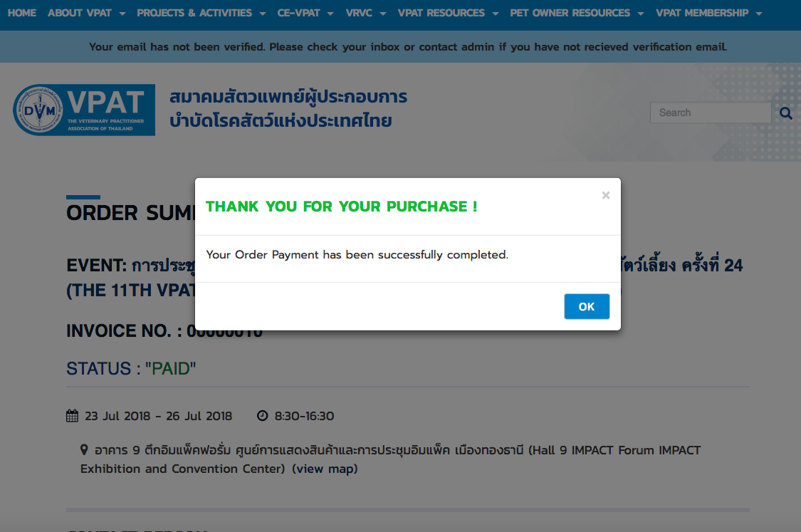The height and width of the screenshot is (532, 801).
Task: Click the THANK YOU FOR YOUR PURCHASE title
Action: click(341, 207)
